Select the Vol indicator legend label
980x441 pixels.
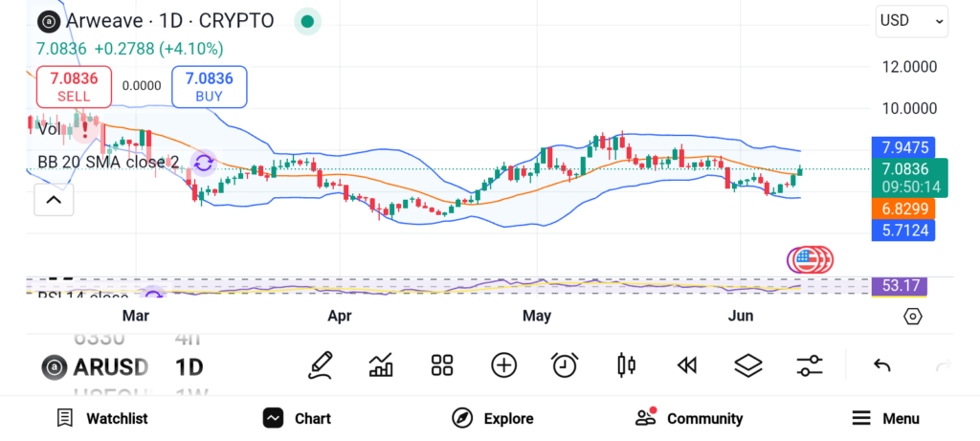point(49,129)
